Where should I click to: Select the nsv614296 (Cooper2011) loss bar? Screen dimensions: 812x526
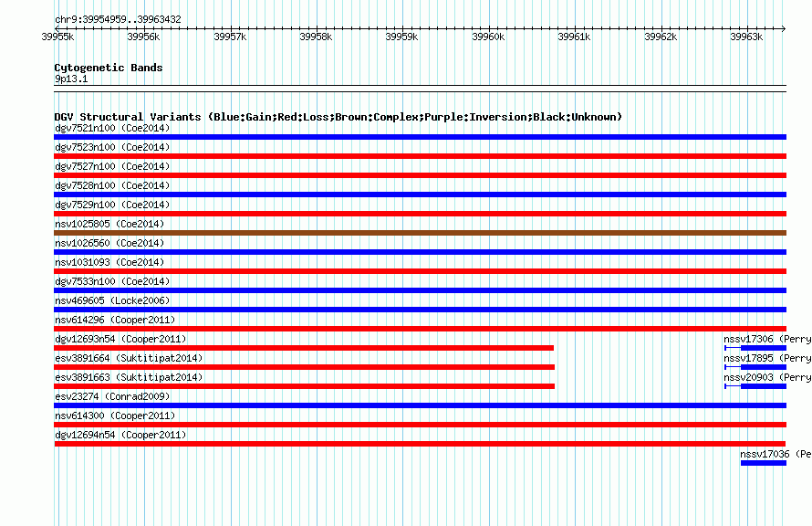pos(420,329)
